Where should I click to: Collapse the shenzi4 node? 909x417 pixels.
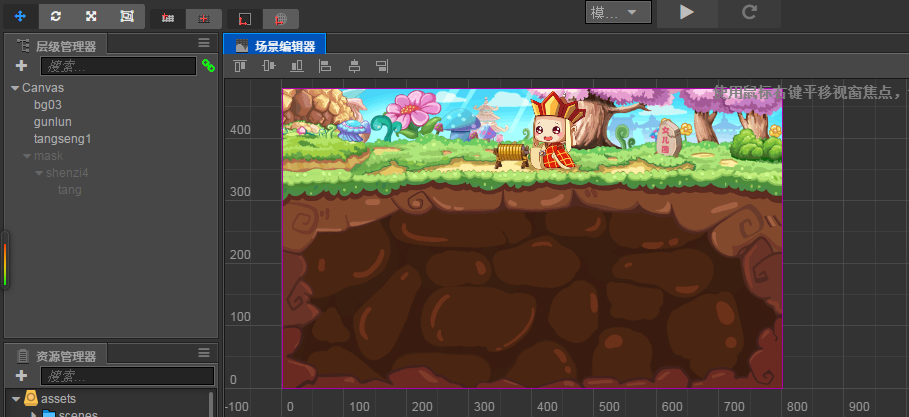click(x=39, y=173)
